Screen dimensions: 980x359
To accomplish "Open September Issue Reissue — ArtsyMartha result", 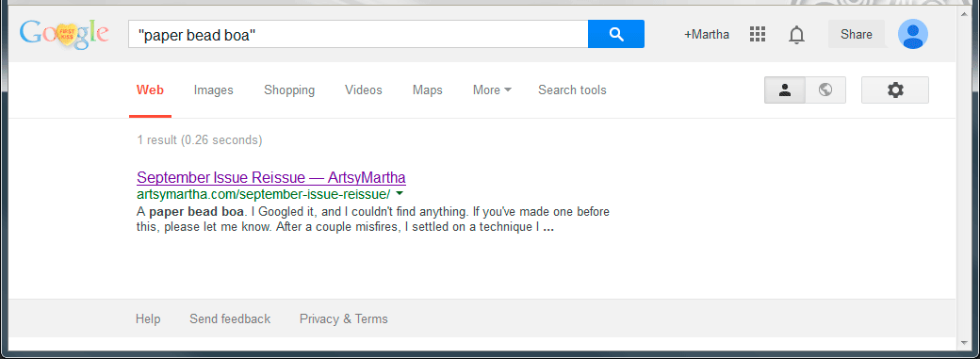I will [x=271, y=177].
